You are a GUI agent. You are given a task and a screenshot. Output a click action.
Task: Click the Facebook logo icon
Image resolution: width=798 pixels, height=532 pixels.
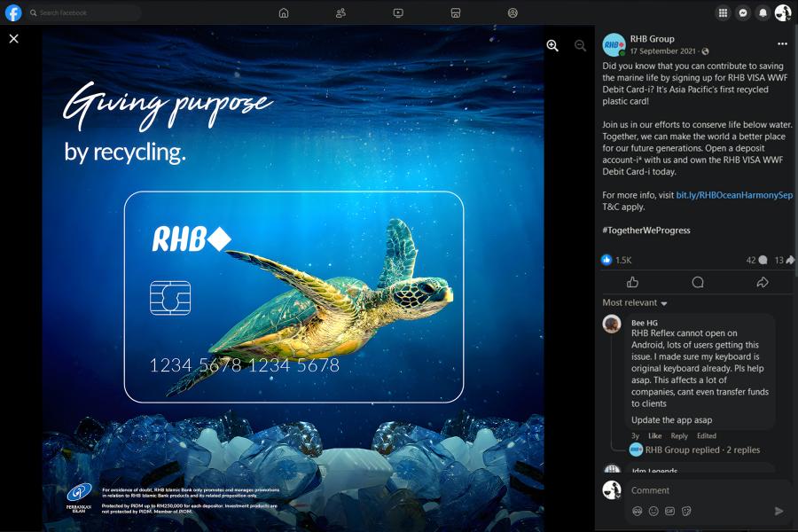[13, 13]
